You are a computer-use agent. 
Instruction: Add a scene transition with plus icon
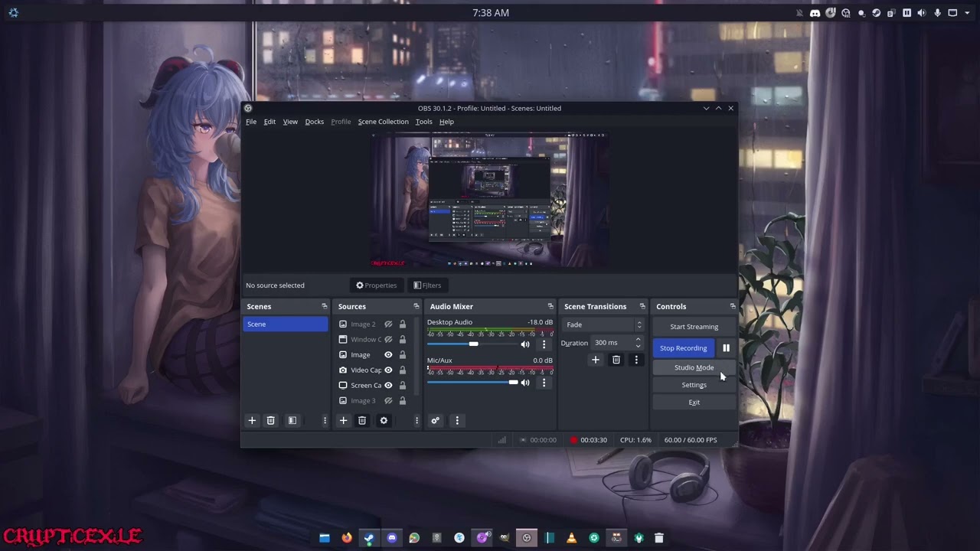click(595, 360)
